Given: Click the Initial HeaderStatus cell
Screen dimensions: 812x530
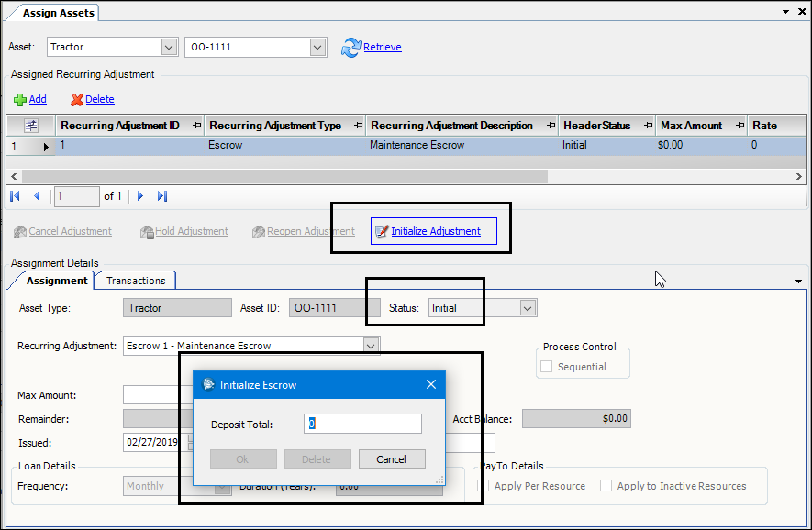Looking at the screenshot, I should coord(606,146).
